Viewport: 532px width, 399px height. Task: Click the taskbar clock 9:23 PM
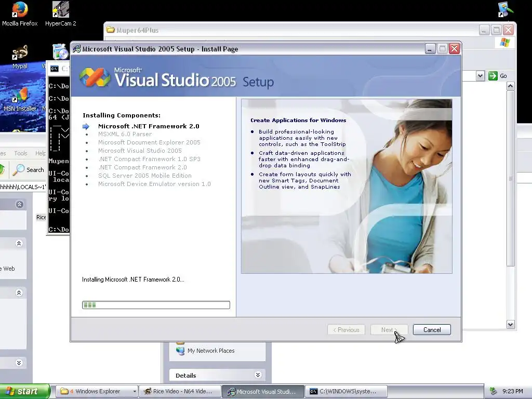[x=512, y=391]
